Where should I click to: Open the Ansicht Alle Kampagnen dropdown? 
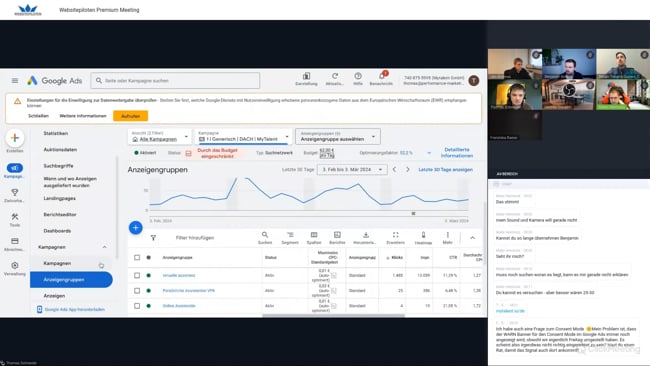click(160, 137)
